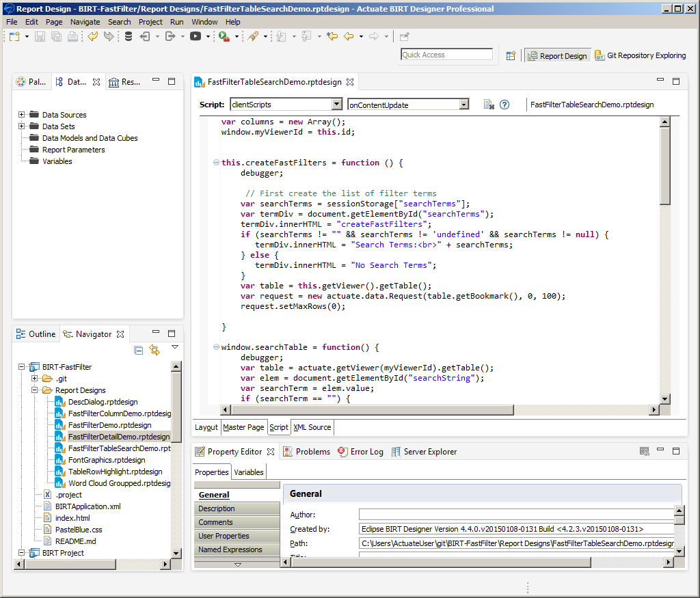
Task: Open the Run menu
Action: pos(177,22)
